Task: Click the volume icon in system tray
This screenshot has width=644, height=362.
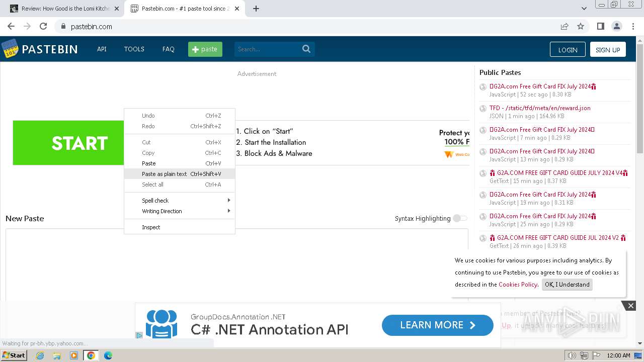Action: click(x=572, y=355)
